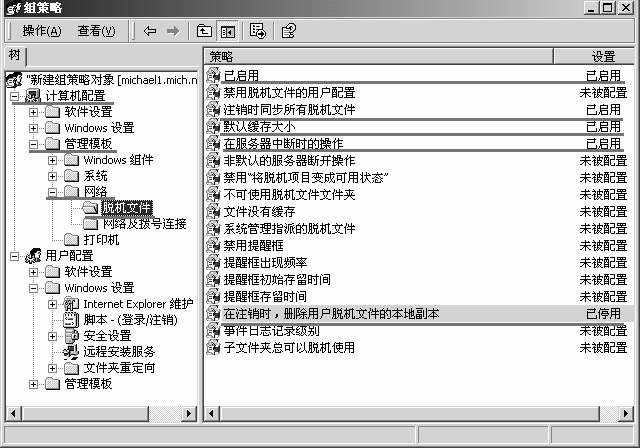Select the 打印机 tree folder
Viewport: 640px width, 448px height.
coord(101,240)
